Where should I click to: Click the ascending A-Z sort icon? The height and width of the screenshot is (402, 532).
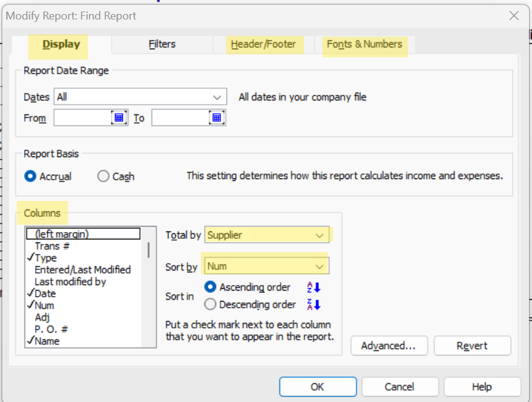[314, 287]
